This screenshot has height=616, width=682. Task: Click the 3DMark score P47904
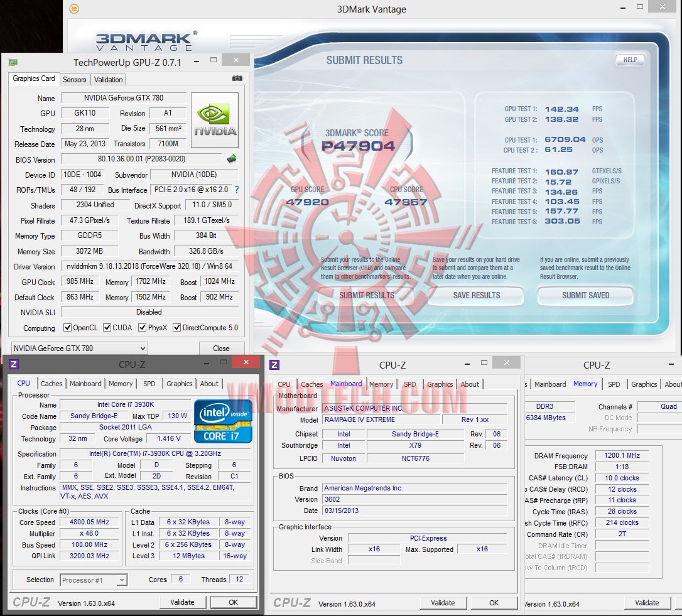point(358,146)
